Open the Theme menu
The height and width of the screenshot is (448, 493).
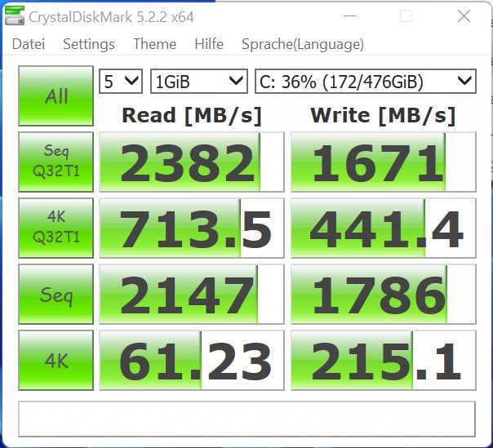pyautogui.click(x=154, y=44)
